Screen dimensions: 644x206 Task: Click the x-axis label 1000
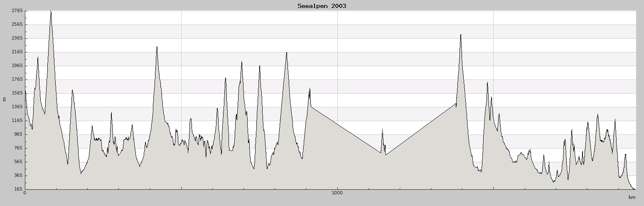pos(337,193)
